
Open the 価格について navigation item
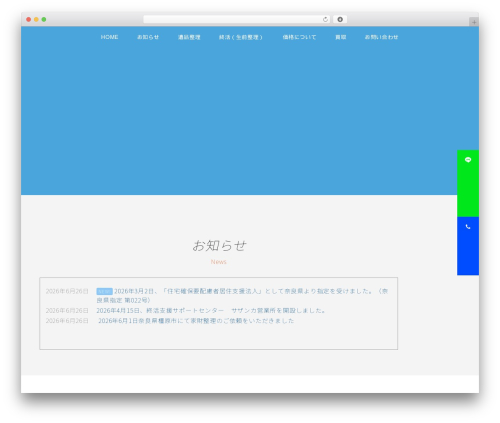(299, 37)
